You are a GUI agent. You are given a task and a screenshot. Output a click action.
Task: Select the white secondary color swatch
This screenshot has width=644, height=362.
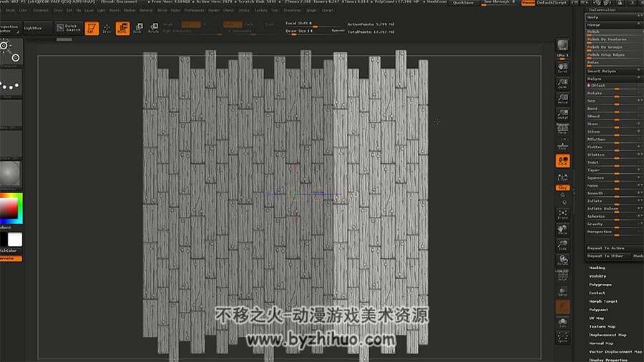pyautogui.click(x=15, y=239)
